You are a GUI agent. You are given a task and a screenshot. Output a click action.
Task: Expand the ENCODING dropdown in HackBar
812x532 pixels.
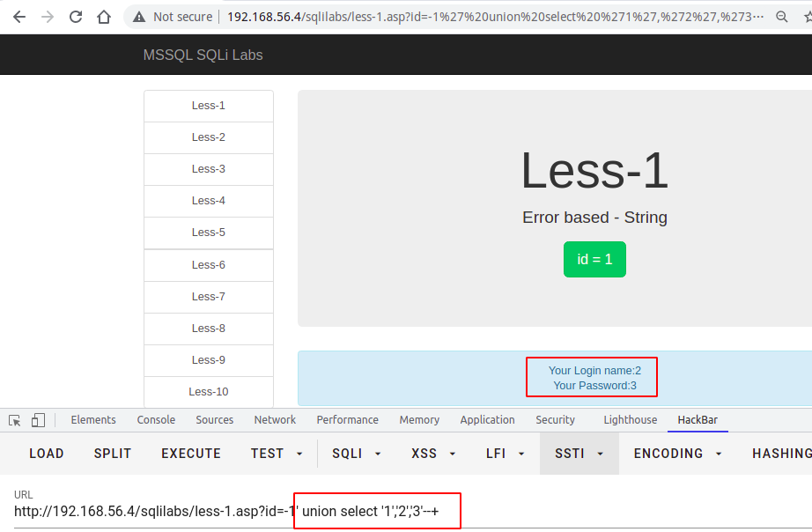tap(678, 454)
